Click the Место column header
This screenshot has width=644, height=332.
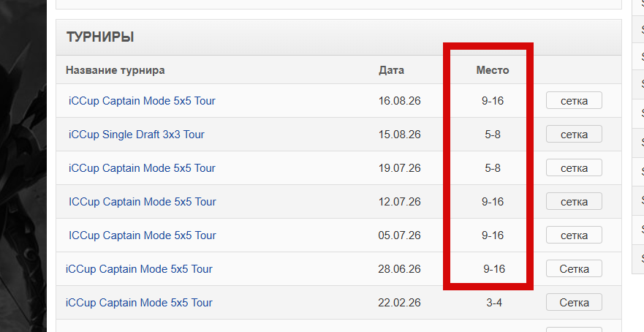[493, 70]
